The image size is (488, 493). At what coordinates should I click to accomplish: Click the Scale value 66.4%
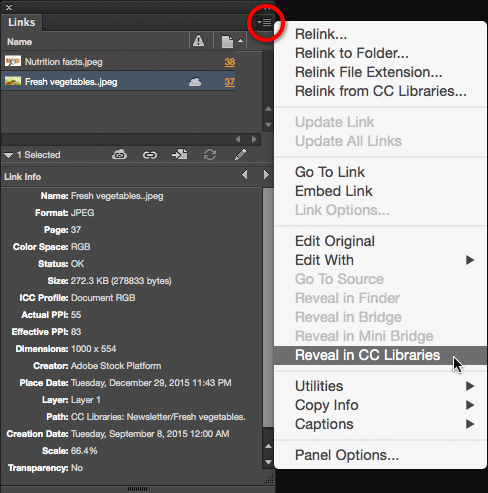click(84, 451)
